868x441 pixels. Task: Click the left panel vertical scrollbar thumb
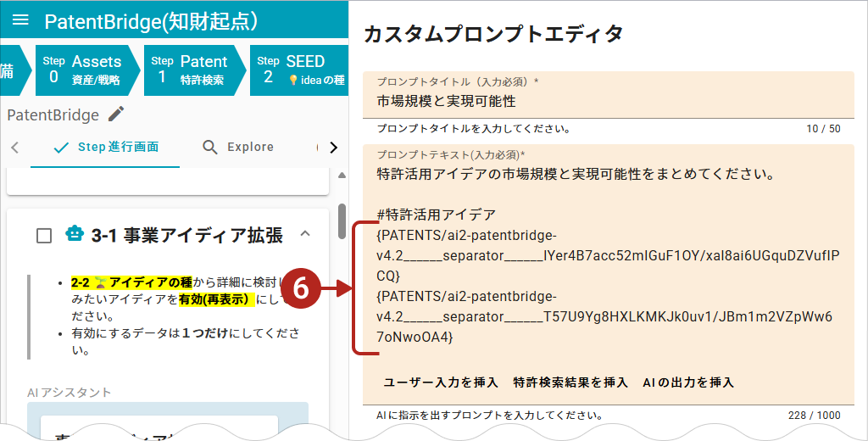(x=342, y=220)
